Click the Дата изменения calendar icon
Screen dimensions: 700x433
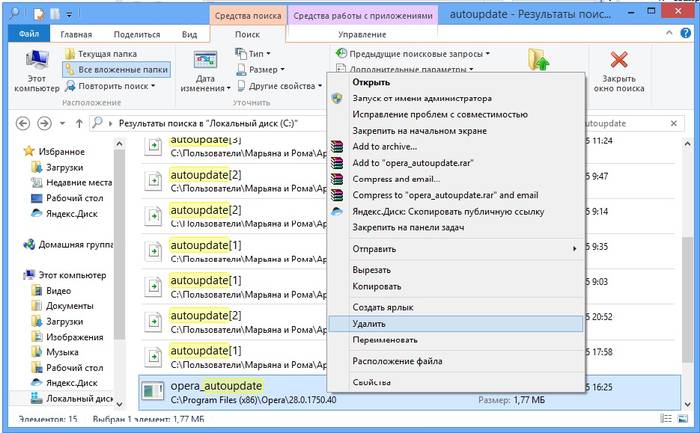tap(206, 63)
